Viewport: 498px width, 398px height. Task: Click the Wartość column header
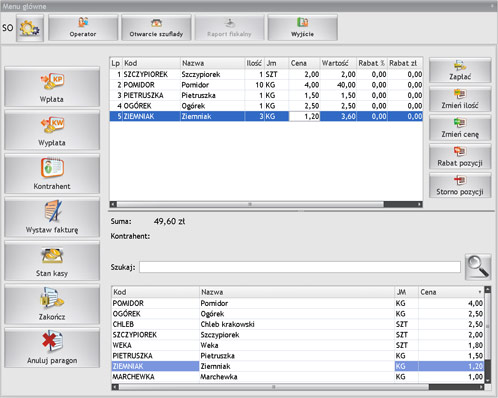338,63
